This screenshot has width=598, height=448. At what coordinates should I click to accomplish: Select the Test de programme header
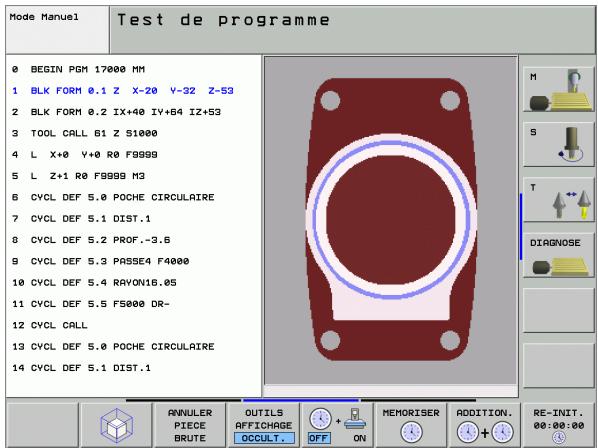pos(352,30)
